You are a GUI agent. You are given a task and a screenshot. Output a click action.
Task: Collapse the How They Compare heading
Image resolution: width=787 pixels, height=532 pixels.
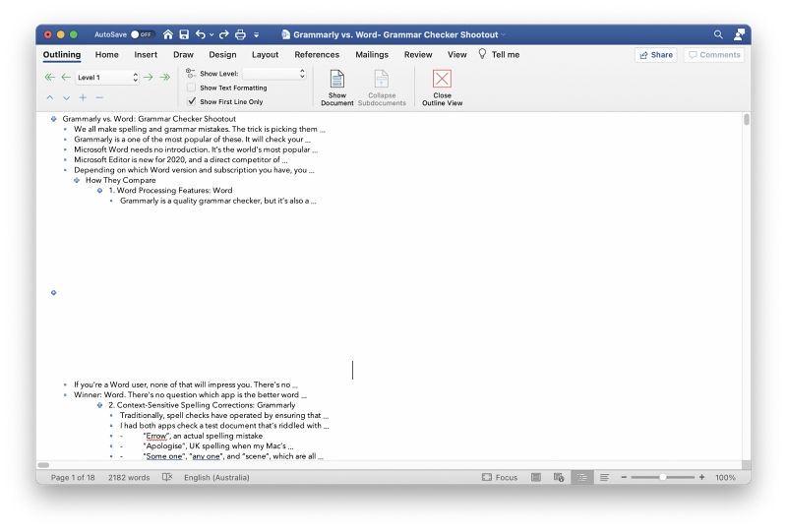tap(78, 180)
